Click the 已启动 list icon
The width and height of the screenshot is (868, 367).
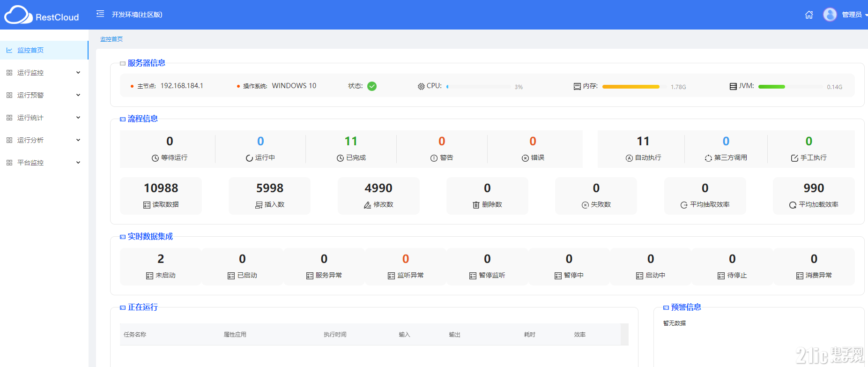231,276
